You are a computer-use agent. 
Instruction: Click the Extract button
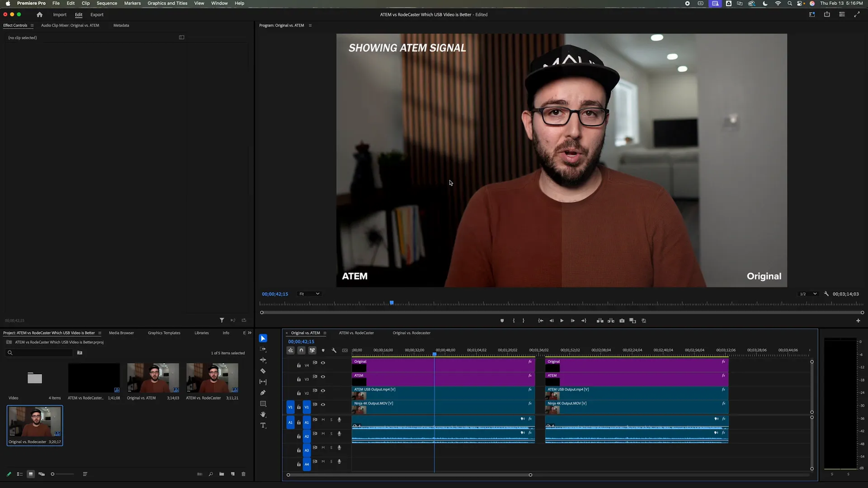[611, 320]
